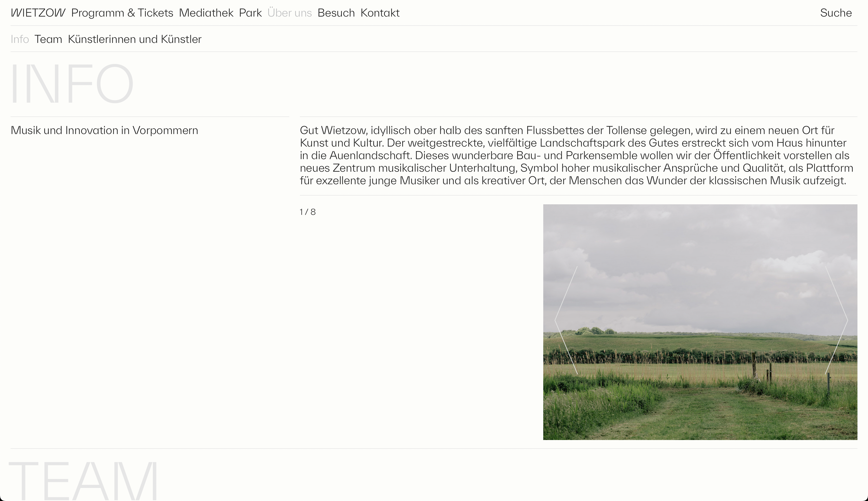Switch to the Team sub-tab
868x501 pixels.
coord(48,39)
